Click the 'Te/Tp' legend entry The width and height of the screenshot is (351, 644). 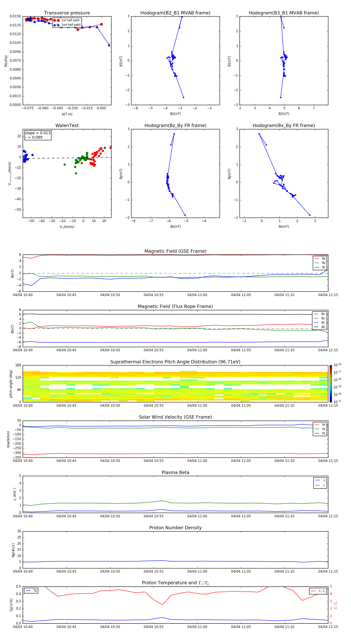point(318,591)
